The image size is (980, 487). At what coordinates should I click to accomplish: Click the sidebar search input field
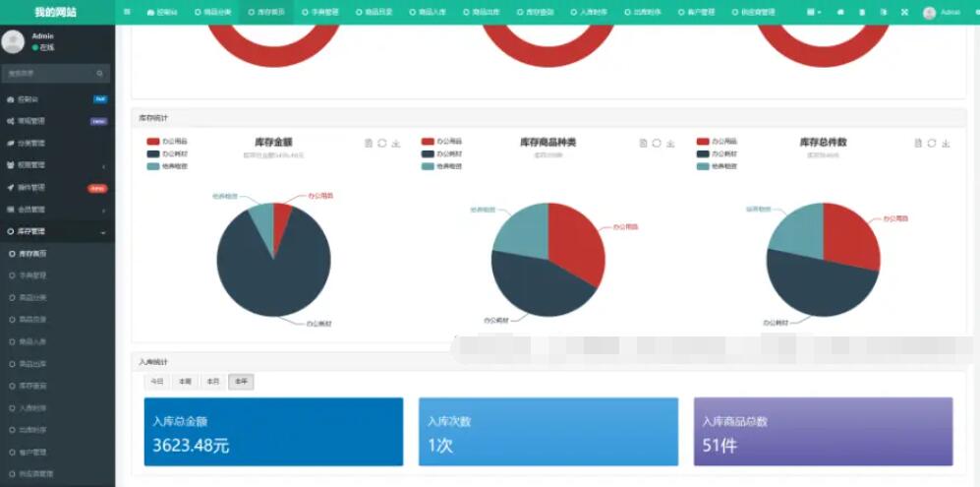49,74
